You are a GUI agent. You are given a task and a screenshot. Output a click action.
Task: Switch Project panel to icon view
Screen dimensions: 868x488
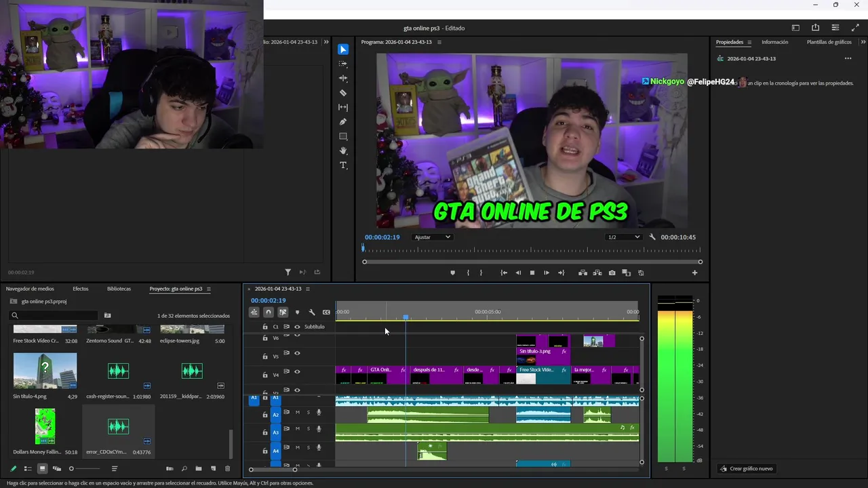pyautogui.click(x=42, y=468)
